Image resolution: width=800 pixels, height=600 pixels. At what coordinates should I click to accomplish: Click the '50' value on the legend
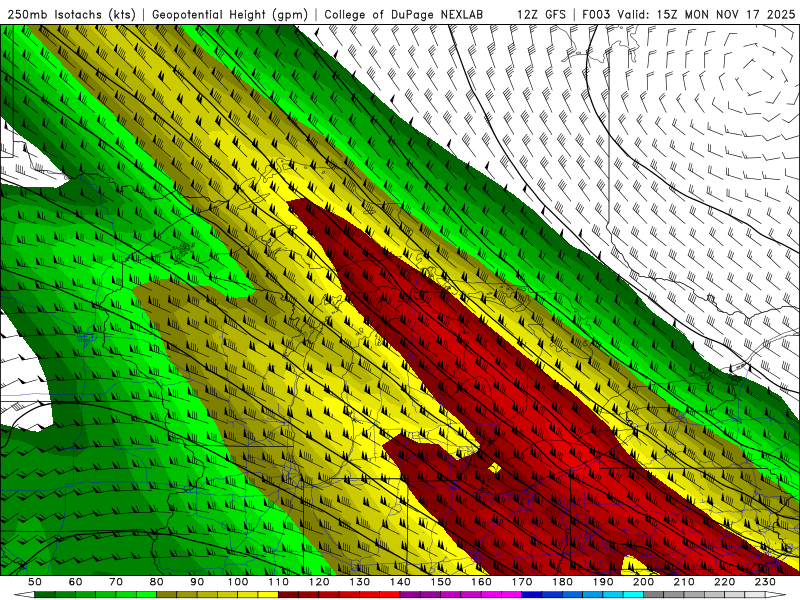tap(35, 582)
